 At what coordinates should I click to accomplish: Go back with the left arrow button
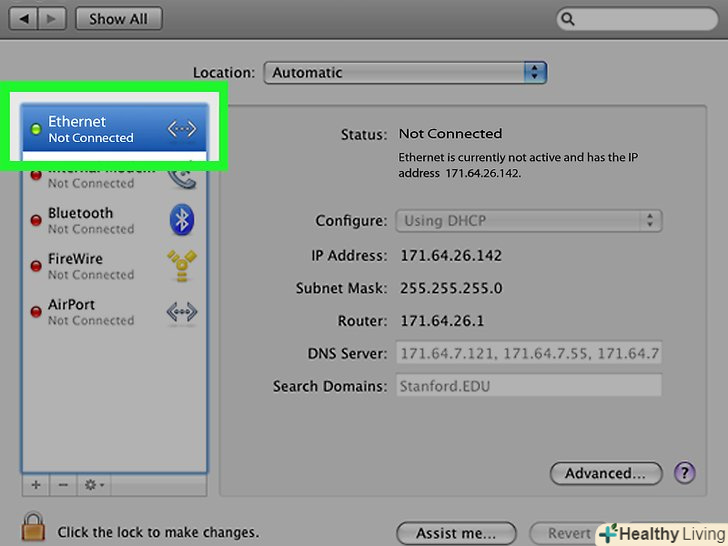pyautogui.click(x=23, y=19)
